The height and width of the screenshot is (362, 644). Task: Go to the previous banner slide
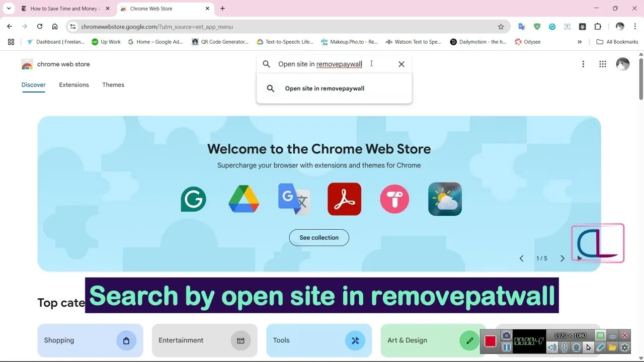pyautogui.click(x=522, y=258)
